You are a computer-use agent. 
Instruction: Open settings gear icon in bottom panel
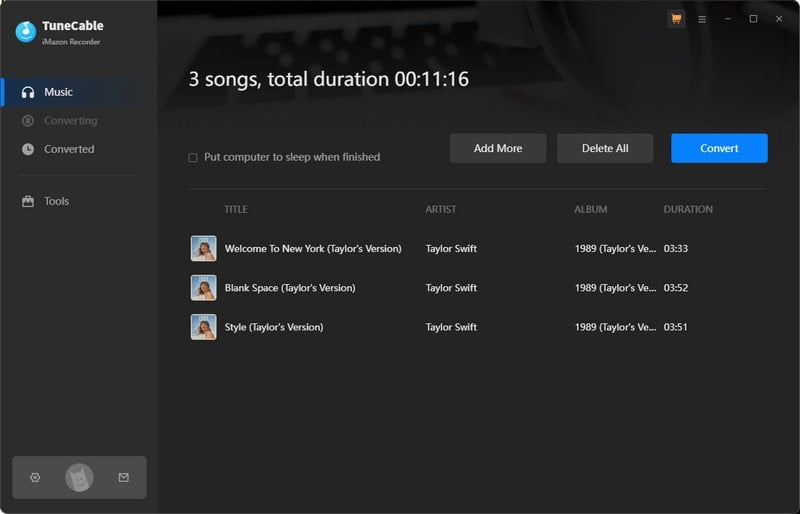[35, 477]
